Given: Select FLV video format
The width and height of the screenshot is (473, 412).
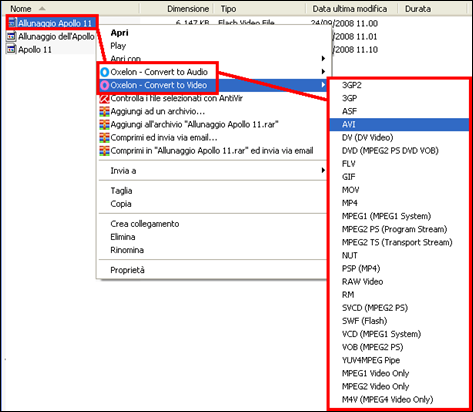Looking at the screenshot, I should click(x=349, y=164).
